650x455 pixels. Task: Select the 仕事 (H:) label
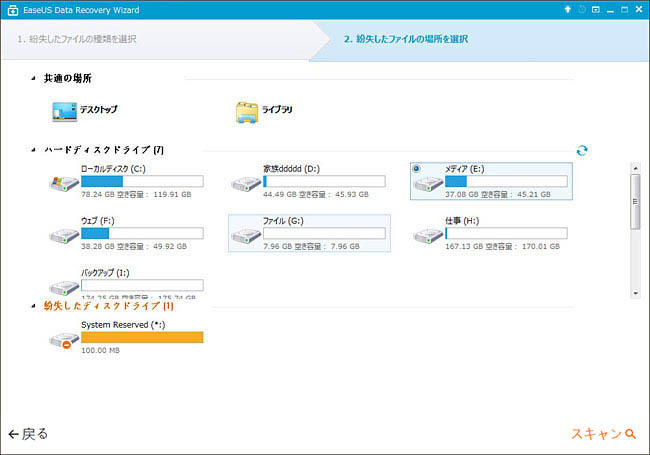tap(462, 221)
